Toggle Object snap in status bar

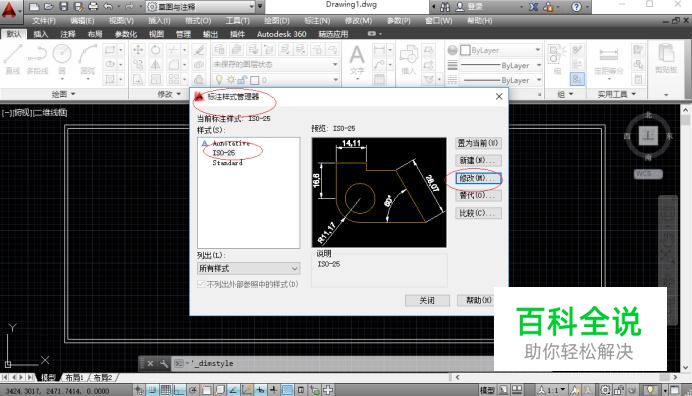coord(207,390)
